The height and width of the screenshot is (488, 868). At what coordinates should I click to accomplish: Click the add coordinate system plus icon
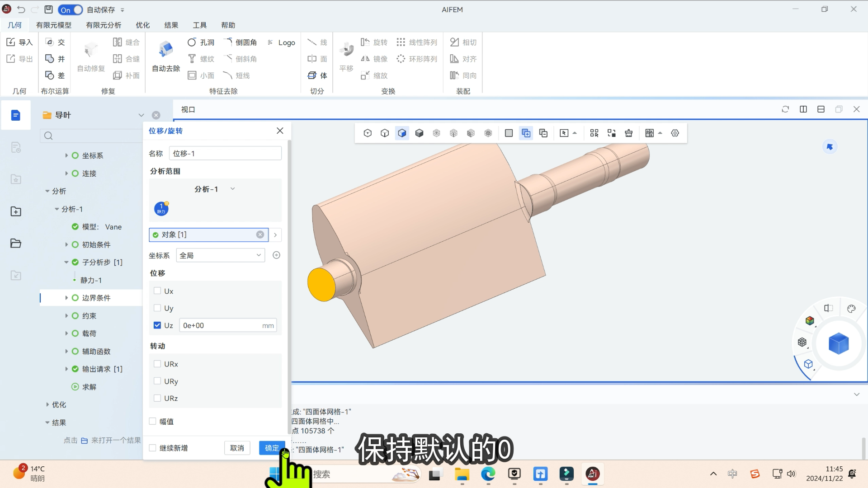(277, 255)
